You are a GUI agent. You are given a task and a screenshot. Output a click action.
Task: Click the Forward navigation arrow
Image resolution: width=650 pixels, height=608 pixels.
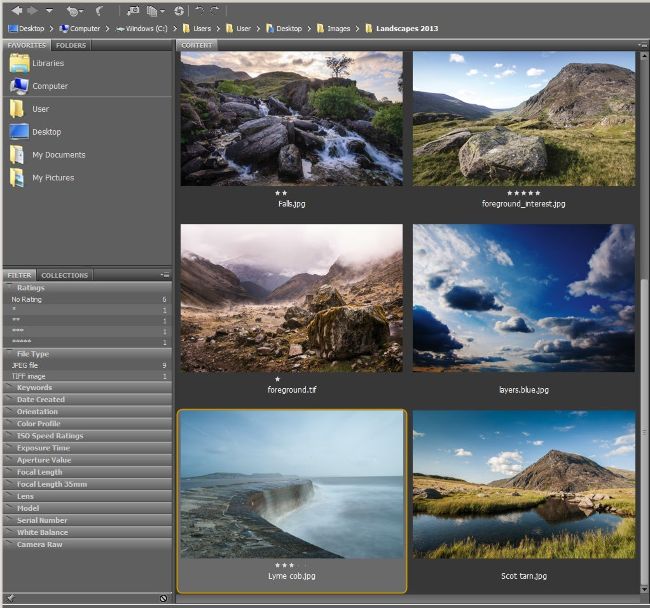[32, 10]
